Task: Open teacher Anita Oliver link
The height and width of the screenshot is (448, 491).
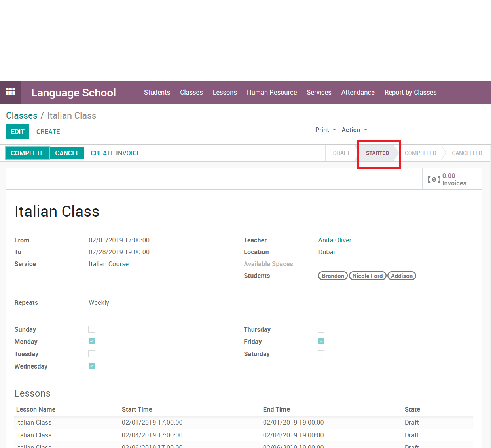Action: point(334,240)
